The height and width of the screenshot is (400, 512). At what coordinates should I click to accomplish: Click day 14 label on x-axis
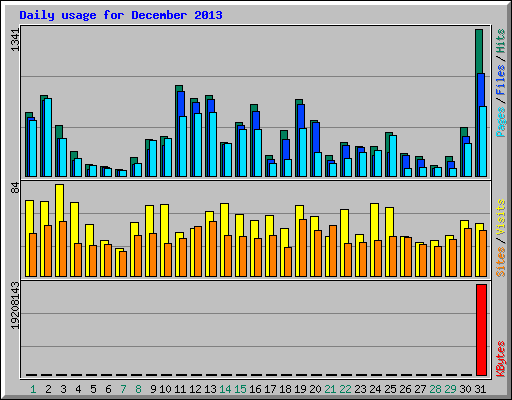click(225, 389)
